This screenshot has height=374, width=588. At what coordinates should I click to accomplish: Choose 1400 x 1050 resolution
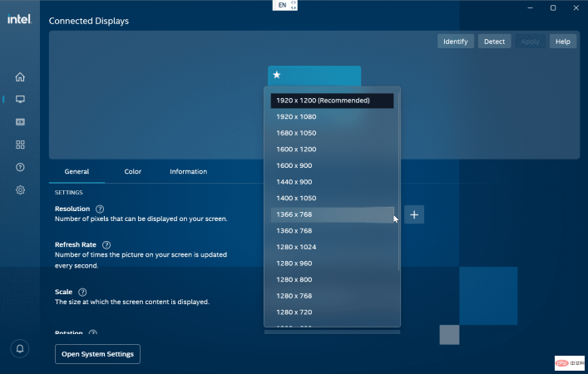332,198
